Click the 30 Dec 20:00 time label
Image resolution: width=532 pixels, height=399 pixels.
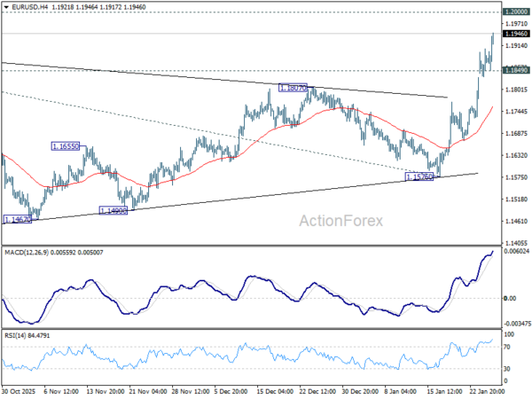pos(360,391)
